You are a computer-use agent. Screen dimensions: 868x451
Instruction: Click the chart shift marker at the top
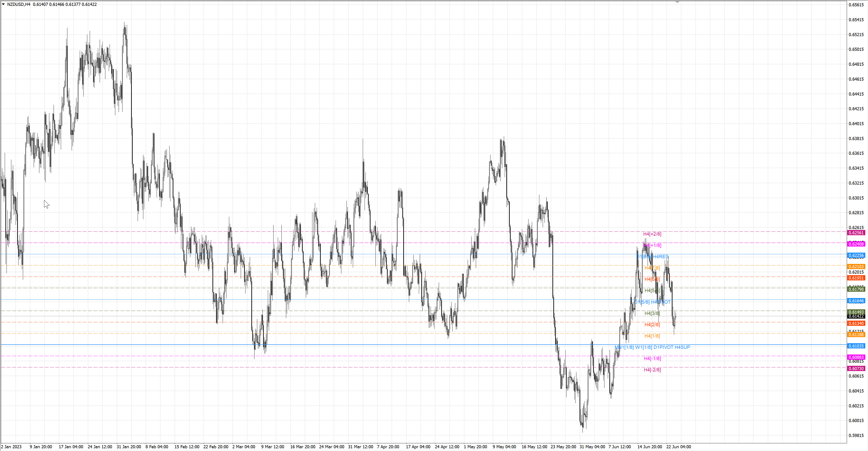click(677, 2)
